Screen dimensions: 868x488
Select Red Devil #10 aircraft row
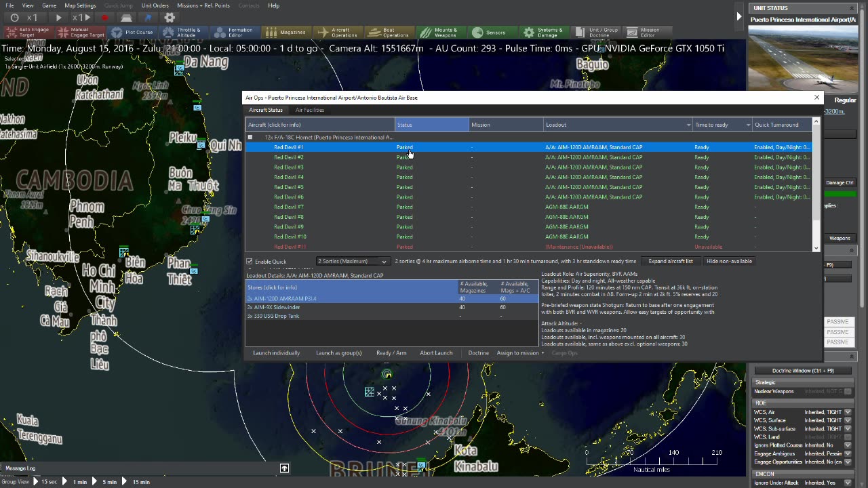point(529,237)
